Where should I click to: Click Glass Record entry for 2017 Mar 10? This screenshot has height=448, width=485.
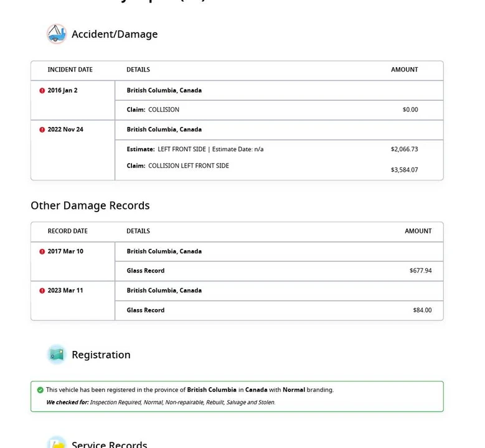146,271
